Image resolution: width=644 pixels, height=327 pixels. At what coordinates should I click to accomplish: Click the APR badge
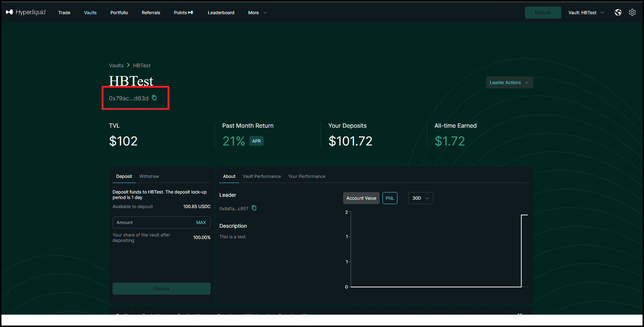click(x=256, y=141)
